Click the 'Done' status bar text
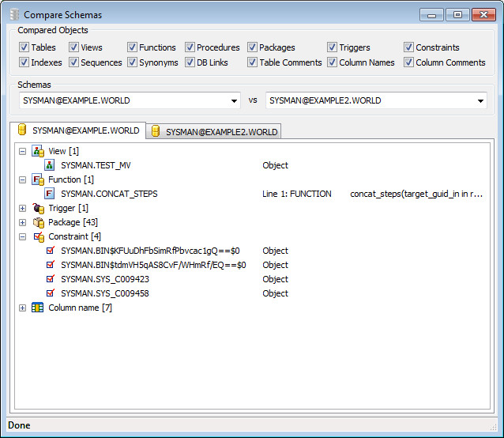Image resolution: width=504 pixels, height=438 pixels. [x=19, y=425]
